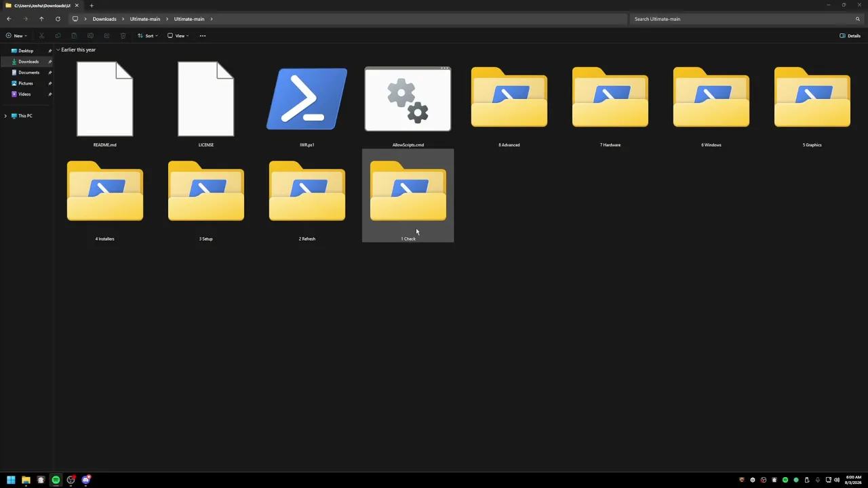This screenshot has height=488, width=868.
Task: Click the Rename icon in toolbar
Action: tap(90, 36)
